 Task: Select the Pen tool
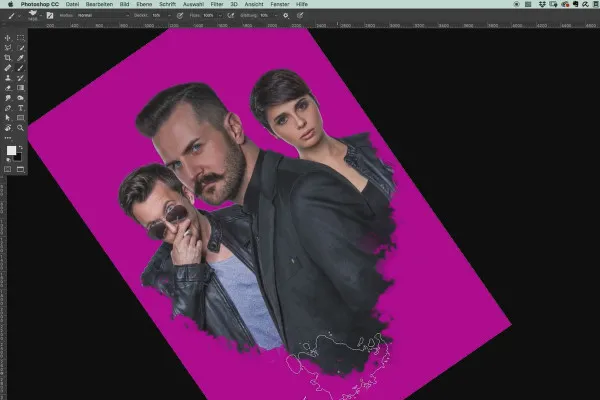click(x=8, y=108)
